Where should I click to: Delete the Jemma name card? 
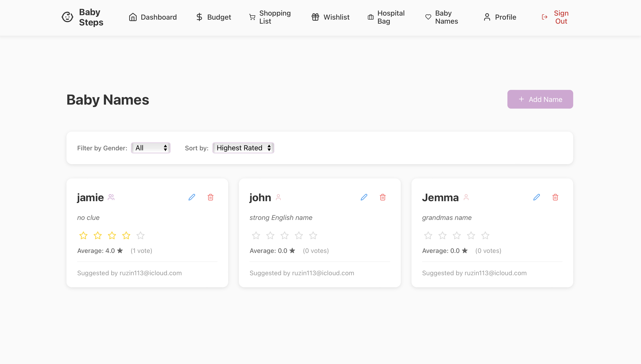(x=555, y=197)
